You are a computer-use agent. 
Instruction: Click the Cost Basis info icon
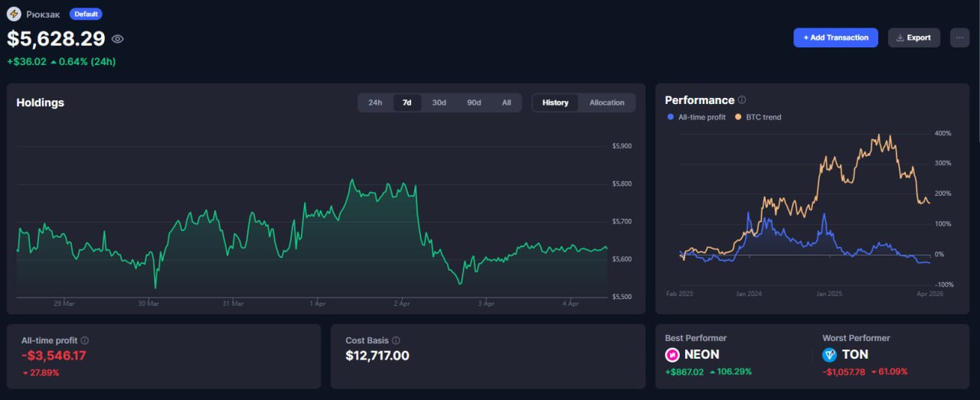(396, 340)
